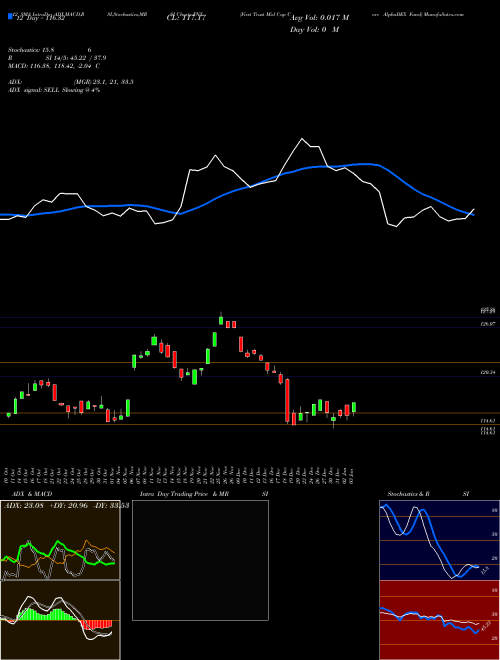Click the 'ADX: 23.08 +DY: 20.96 -DY: 33.53' readout

(66, 505)
